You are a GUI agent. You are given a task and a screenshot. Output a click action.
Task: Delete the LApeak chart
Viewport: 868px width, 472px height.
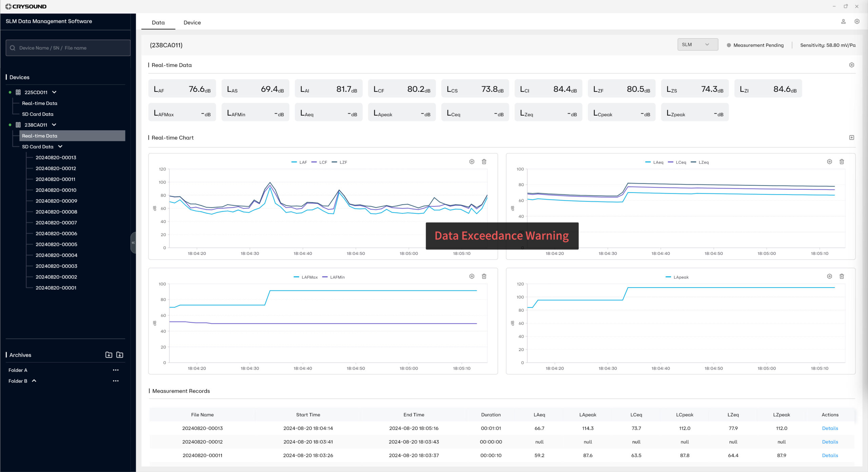point(842,276)
